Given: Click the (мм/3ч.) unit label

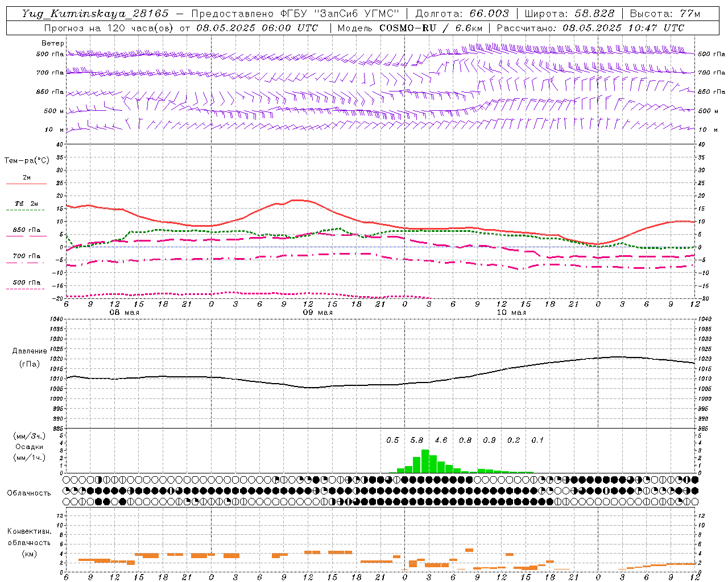Looking at the screenshot, I should coord(30,436).
